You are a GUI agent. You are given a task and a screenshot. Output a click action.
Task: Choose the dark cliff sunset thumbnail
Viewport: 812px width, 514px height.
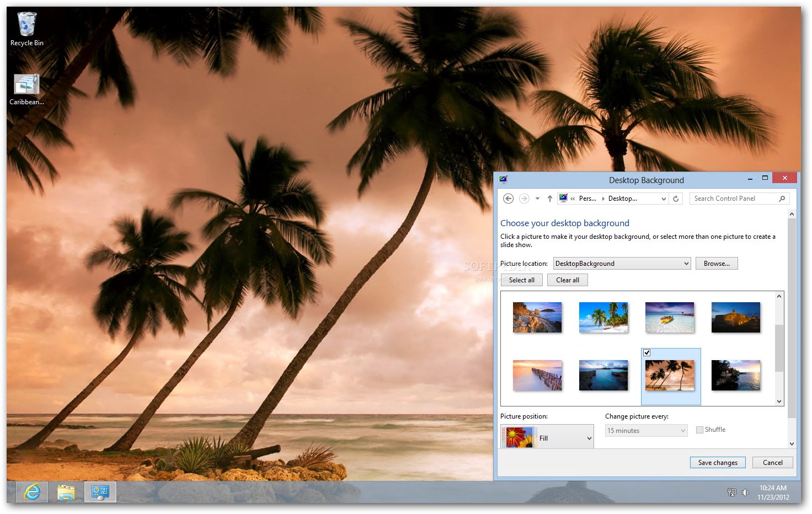[736, 376]
